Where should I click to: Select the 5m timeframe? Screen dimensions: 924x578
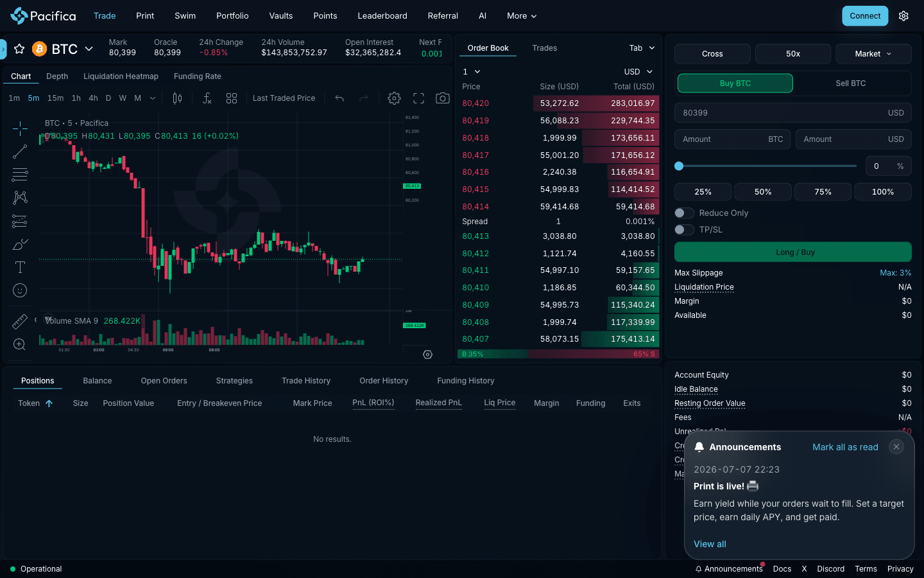(33, 98)
